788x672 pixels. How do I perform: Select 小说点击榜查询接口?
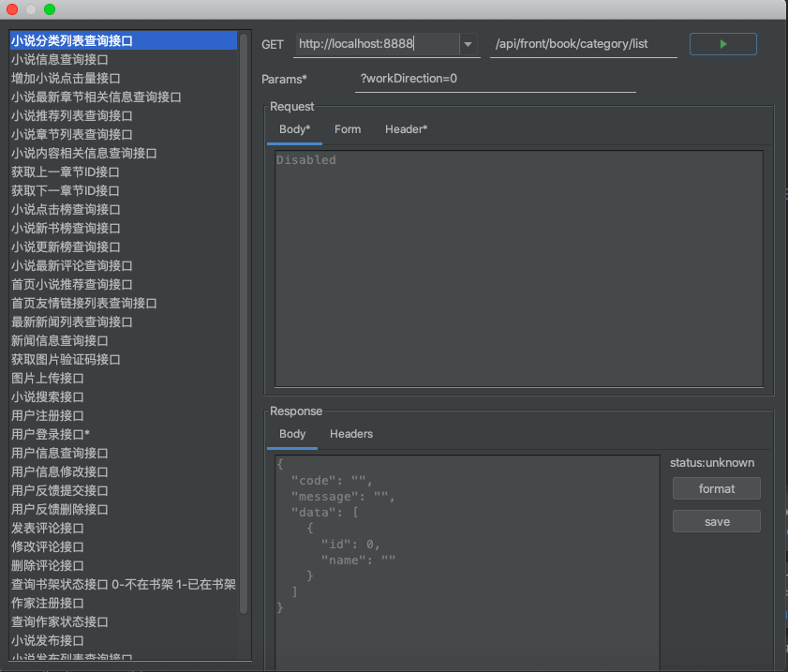point(124,210)
